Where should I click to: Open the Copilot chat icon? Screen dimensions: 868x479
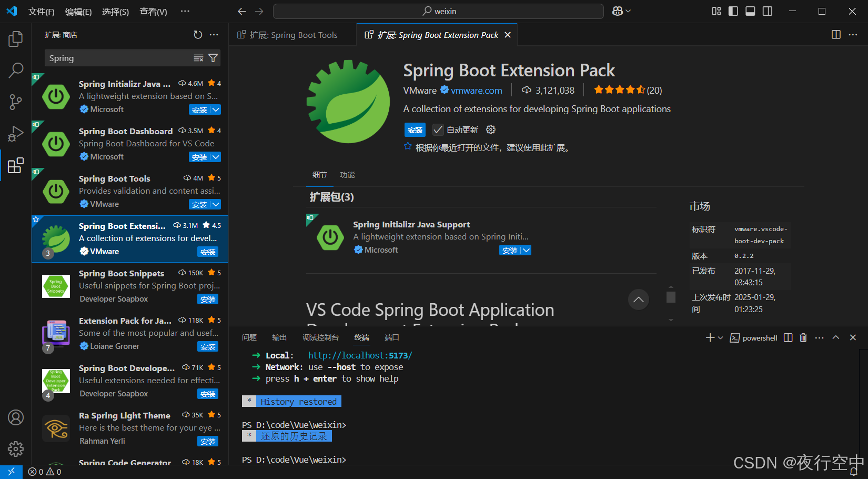(618, 11)
